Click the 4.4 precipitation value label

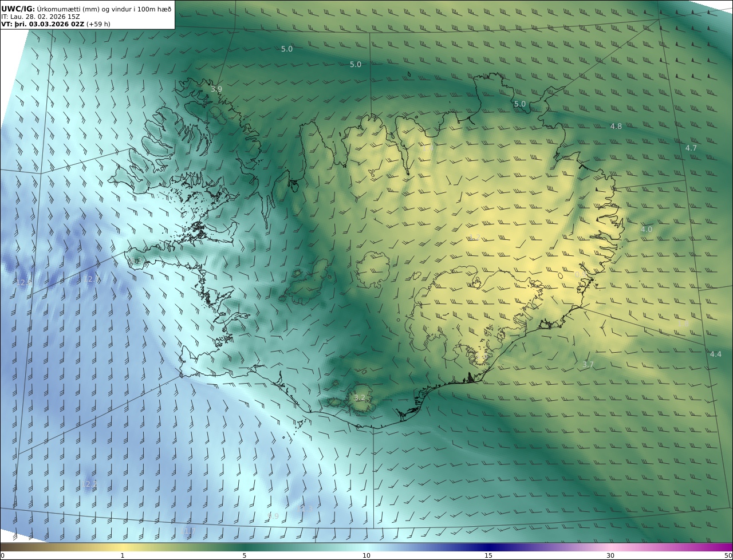[716, 354]
